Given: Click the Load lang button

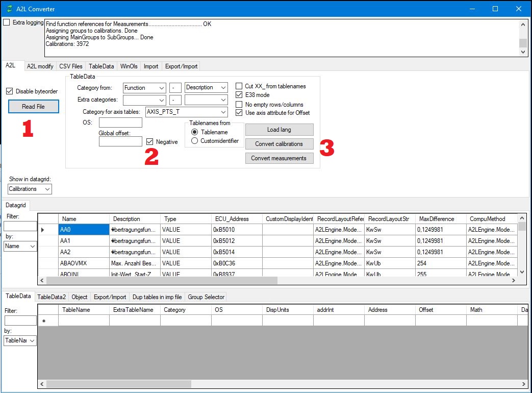Looking at the screenshot, I should click(279, 129).
